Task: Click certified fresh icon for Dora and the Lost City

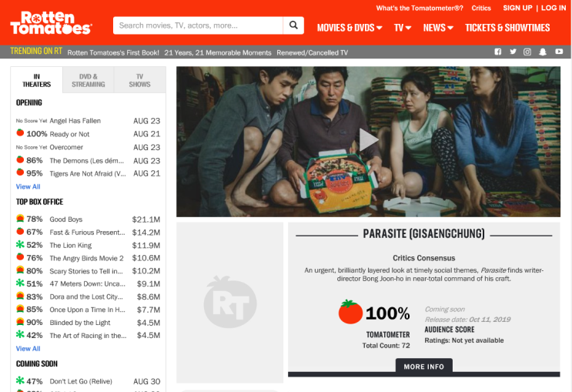Action: tap(20, 296)
